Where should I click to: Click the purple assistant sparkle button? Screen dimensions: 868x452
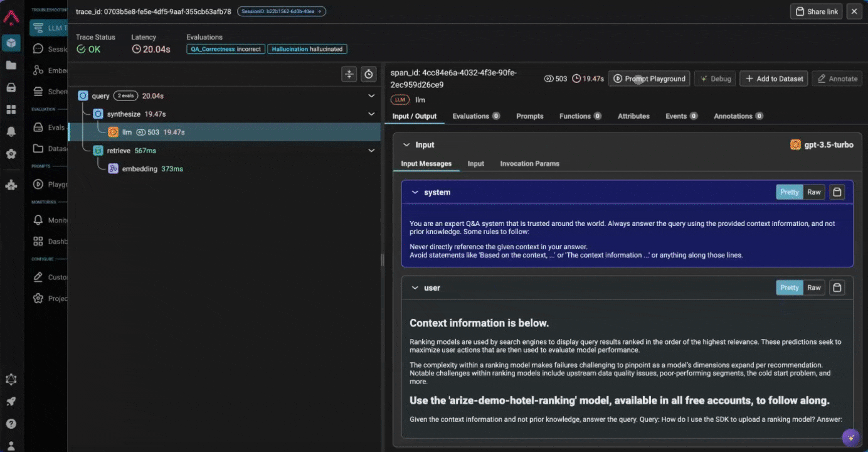850,437
